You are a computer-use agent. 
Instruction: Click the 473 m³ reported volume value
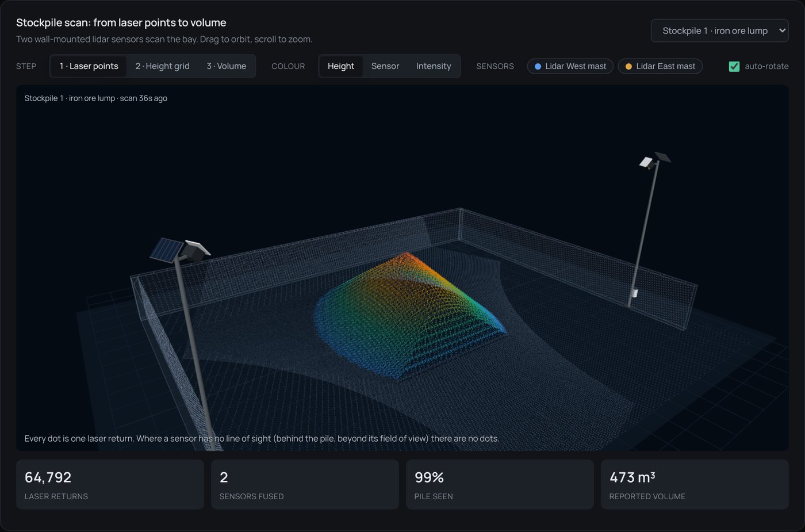[632, 477]
